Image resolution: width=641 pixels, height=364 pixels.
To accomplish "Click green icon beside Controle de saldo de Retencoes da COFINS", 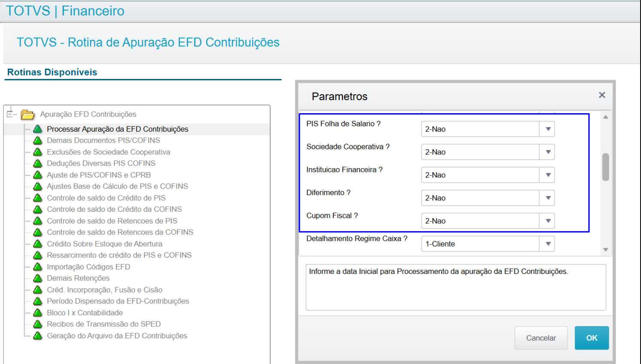I will point(38,232).
